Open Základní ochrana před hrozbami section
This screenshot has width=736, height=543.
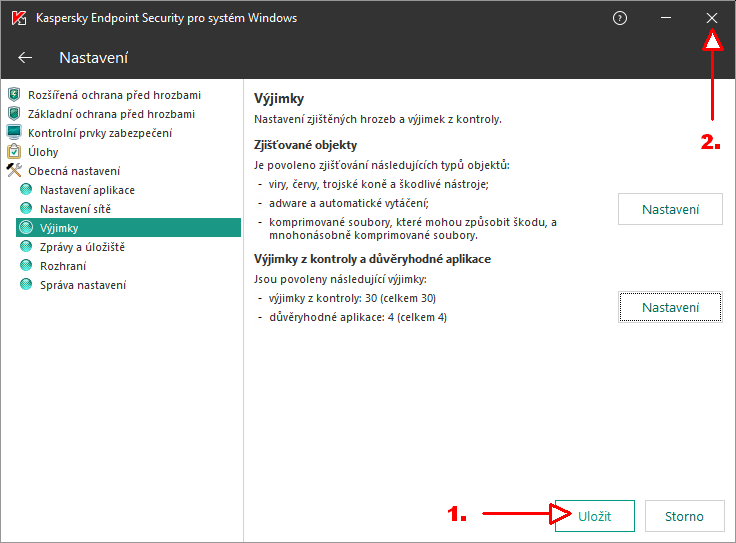[x=111, y=114]
